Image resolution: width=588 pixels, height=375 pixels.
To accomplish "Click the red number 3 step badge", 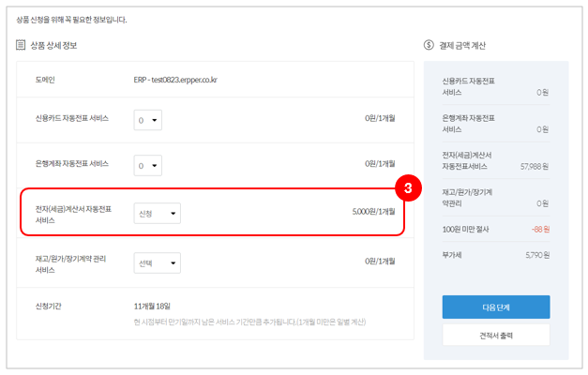I will (x=406, y=188).
